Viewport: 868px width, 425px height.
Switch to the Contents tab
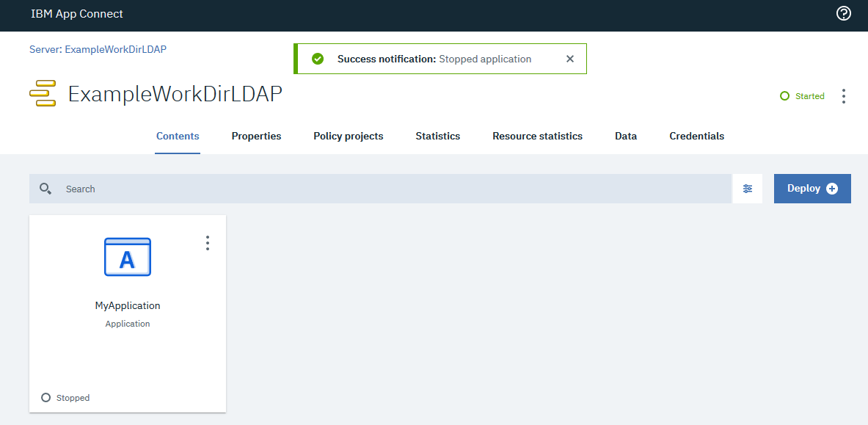[x=178, y=137]
